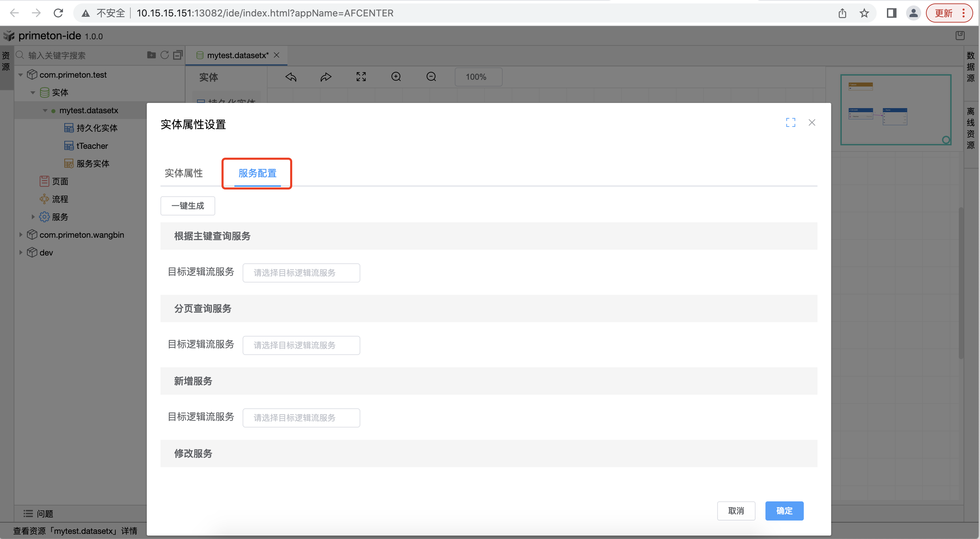Collapse the com.primeton.test package

pos(21,75)
